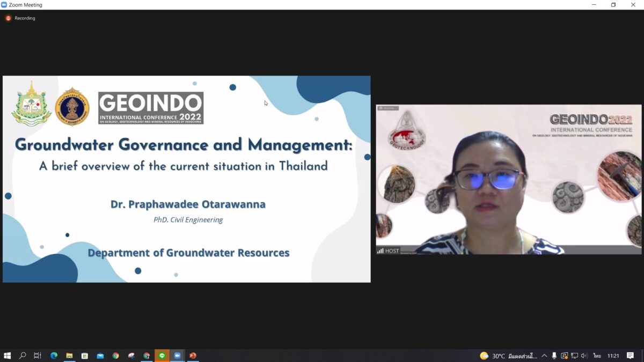This screenshot has height=362, width=644.
Task: Click the red Recording indicator
Action: pyautogui.click(x=20, y=18)
